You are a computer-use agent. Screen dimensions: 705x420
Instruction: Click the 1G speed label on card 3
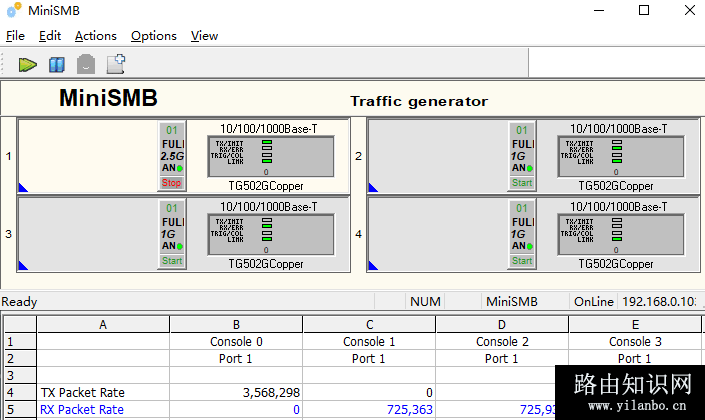168,234
